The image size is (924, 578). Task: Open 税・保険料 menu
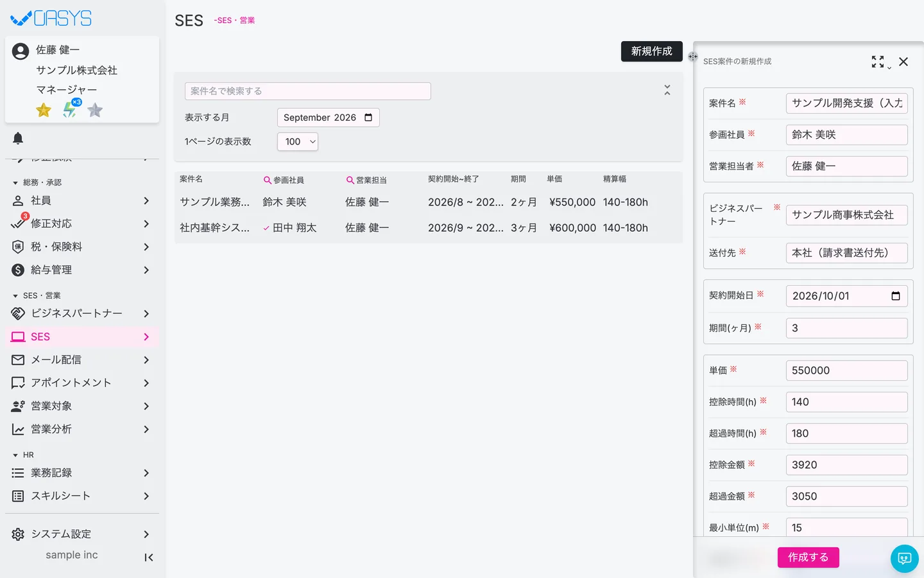(x=82, y=247)
